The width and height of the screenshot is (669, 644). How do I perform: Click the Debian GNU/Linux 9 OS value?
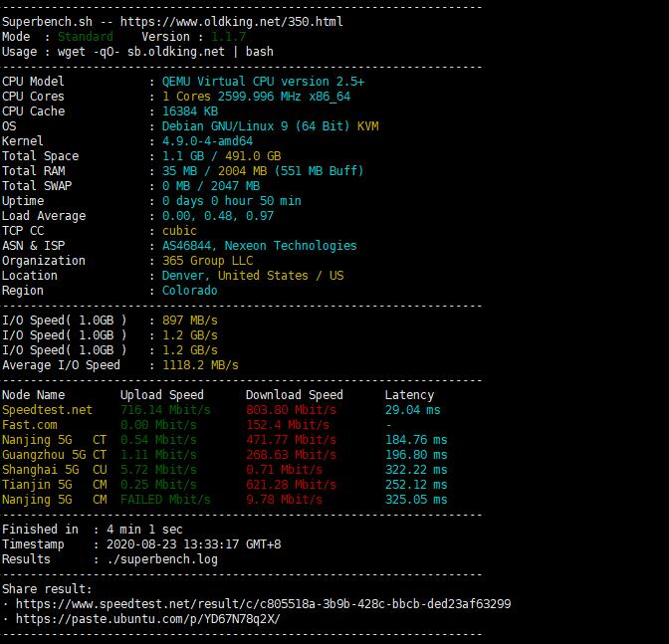270,126
